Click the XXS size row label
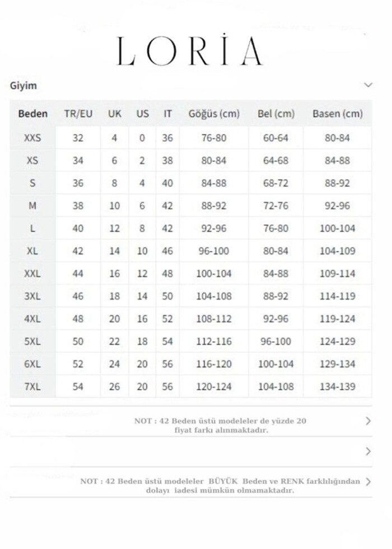This screenshot has width=392, height=549. click(x=32, y=138)
